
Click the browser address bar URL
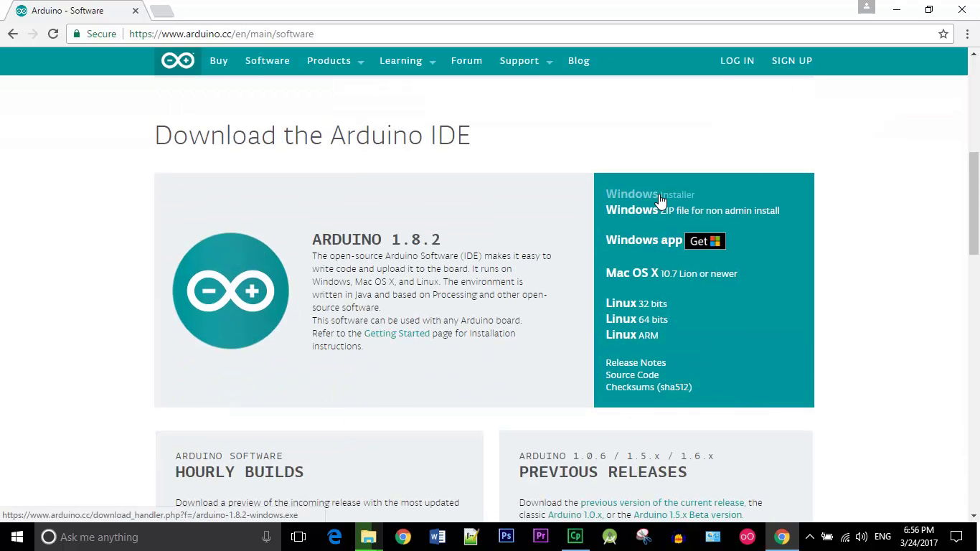[x=221, y=34]
